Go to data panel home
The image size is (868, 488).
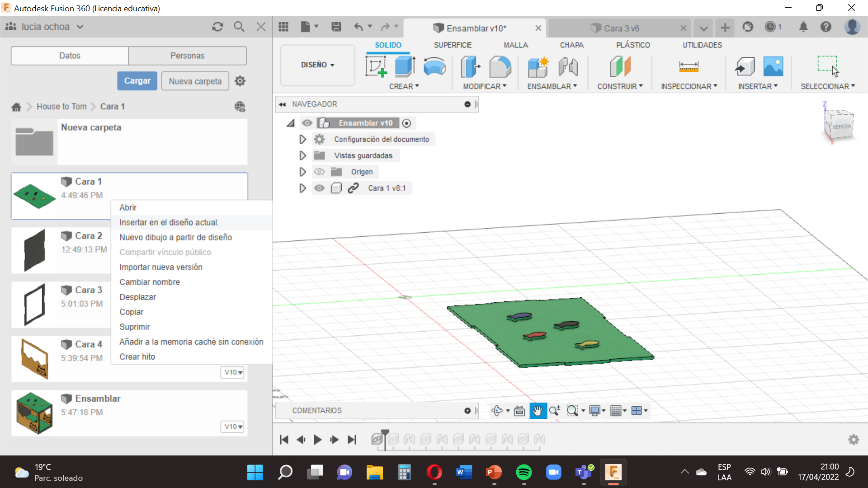(x=16, y=107)
